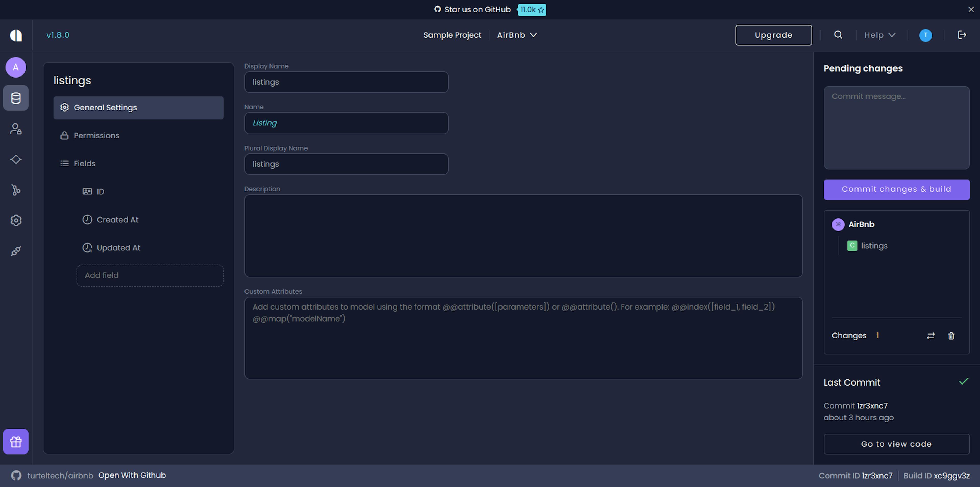Click the logout icon
This screenshot has width=980, height=487.
point(962,35)
